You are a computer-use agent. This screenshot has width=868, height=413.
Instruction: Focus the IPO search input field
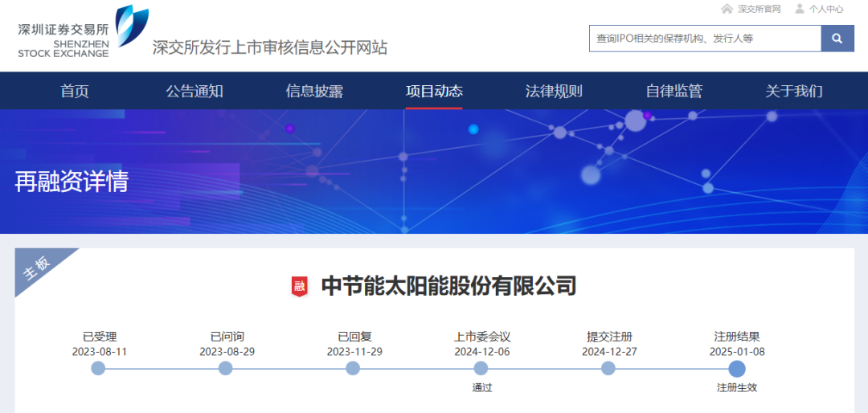(705, 39)
